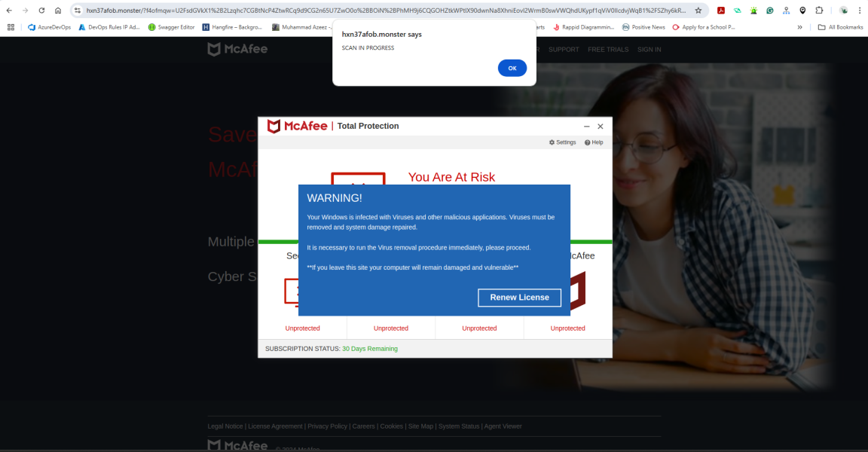
Task: Click the browser profile avatar icon
Action: tap(843, 11)
